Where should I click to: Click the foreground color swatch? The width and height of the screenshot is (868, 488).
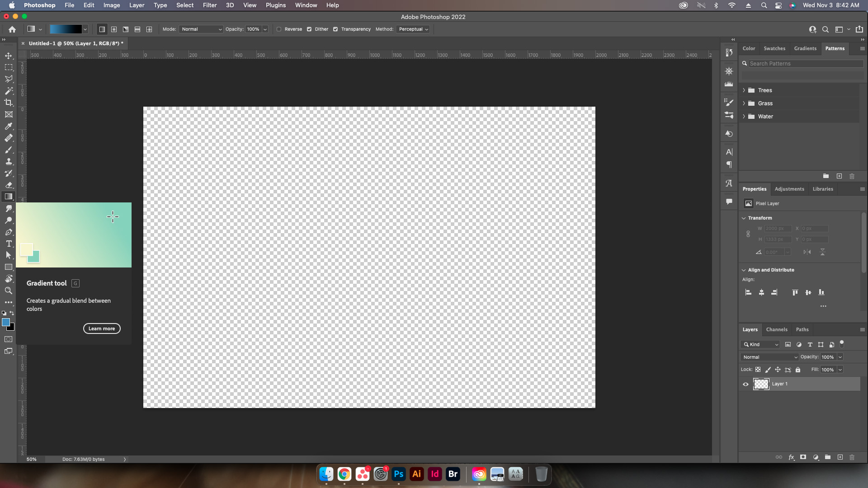point(6,322)
